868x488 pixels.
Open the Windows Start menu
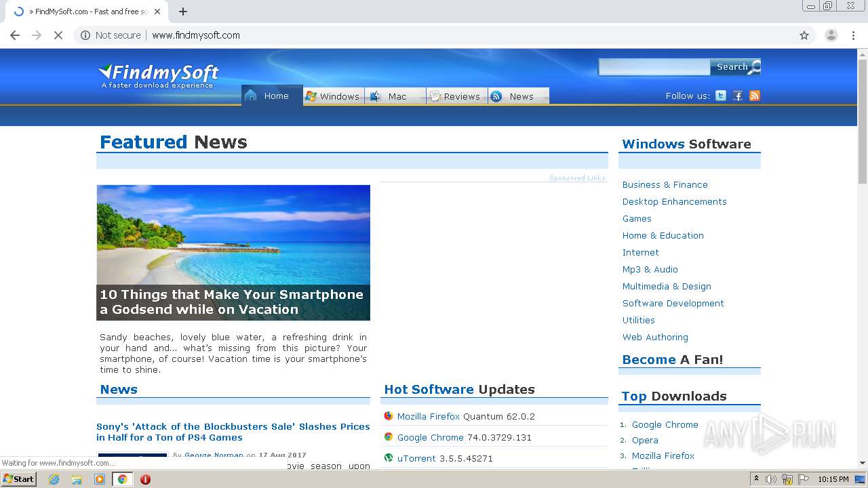19,479
